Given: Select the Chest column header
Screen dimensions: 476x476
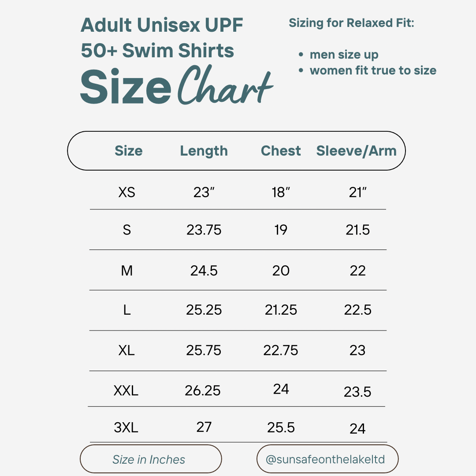Looking at the screenshot, I should click(x=281, y=151).
